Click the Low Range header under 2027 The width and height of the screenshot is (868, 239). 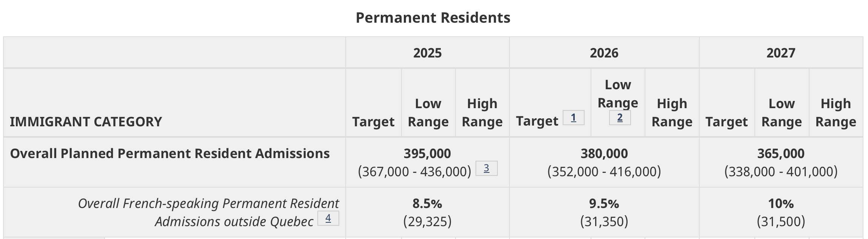[x=782, y=113]
